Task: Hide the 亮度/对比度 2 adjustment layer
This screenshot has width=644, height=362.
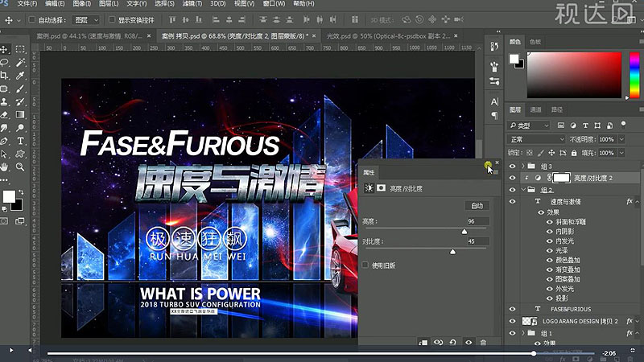Action: coord(512,178)
